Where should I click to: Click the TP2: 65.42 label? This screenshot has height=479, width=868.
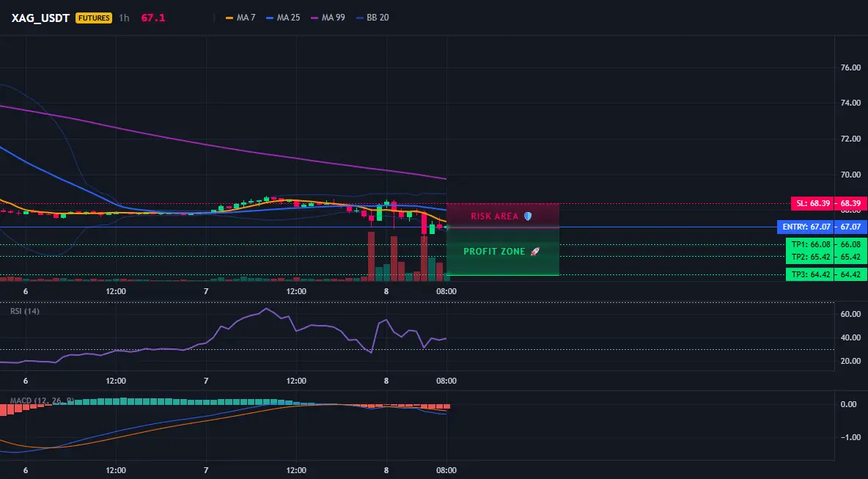[810, 257]
